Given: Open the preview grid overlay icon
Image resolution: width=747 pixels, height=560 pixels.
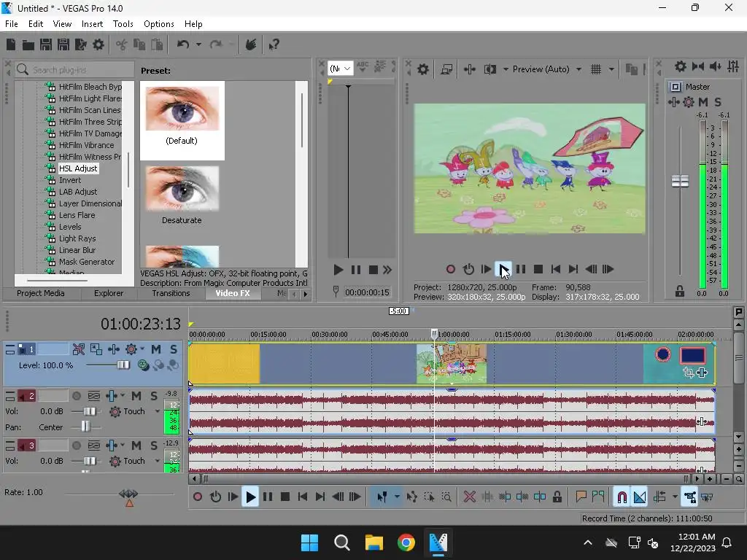Looking at the screenshot, I should 596,69.
